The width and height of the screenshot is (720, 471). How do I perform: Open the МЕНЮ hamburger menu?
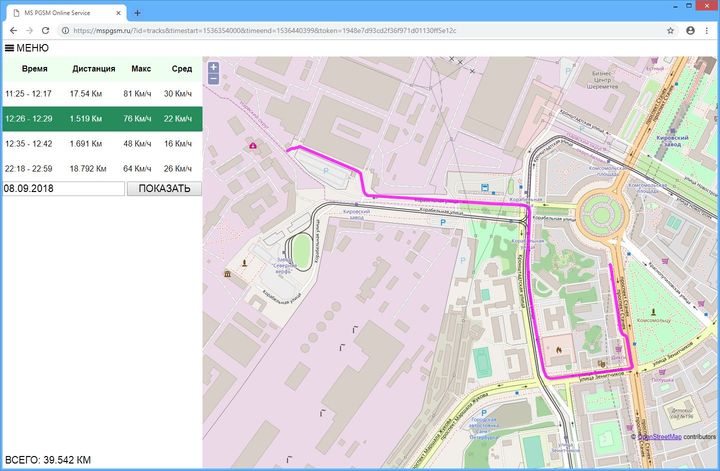coord(26,47)
